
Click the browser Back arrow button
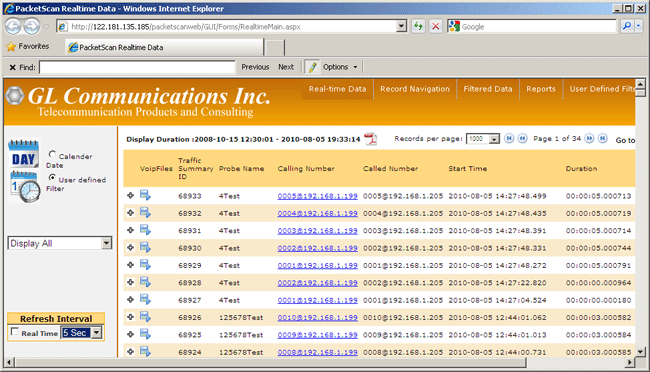pyautogui.click(x=13, y=27)
